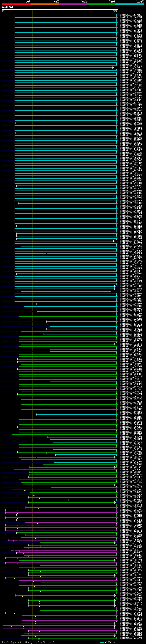This screenshot has height=644, width=146.
Task: Select label UniRef100_Q948P1
Action: (x=131, y=384)
